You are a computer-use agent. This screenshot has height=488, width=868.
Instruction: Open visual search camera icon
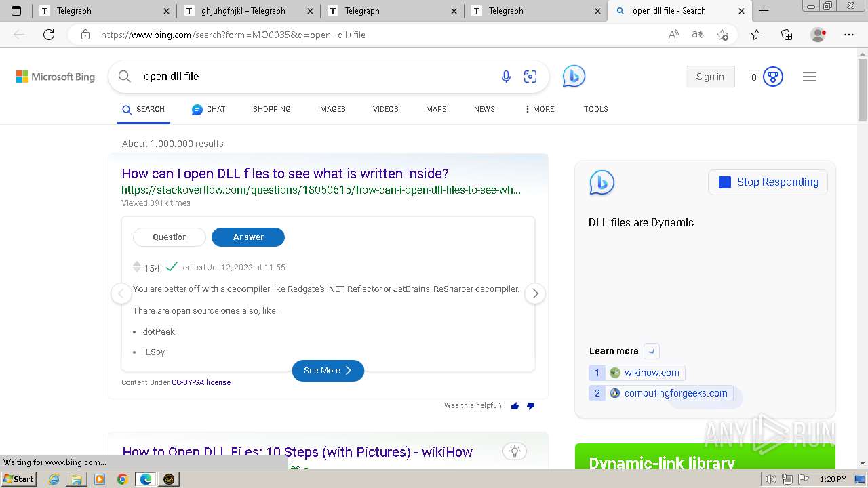coord(530,77)
